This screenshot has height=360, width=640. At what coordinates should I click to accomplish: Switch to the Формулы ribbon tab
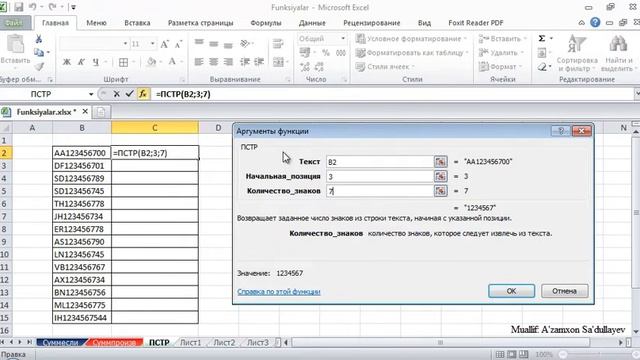pos(266,23)
